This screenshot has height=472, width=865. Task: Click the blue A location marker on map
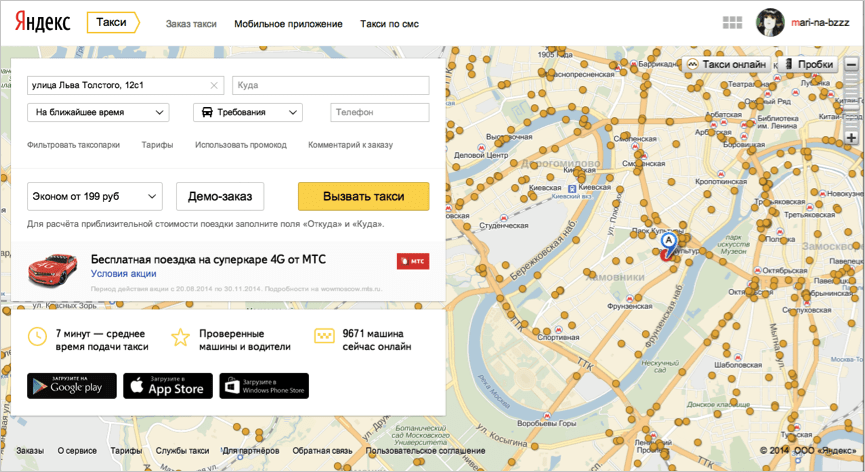click(x=669, y=243)
